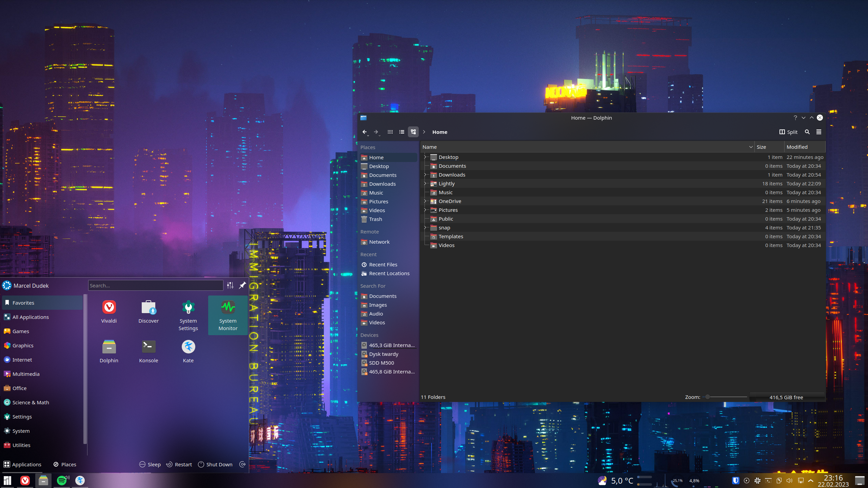
Task: Launch Konsole from Favorites
Action: pos(149,351)
